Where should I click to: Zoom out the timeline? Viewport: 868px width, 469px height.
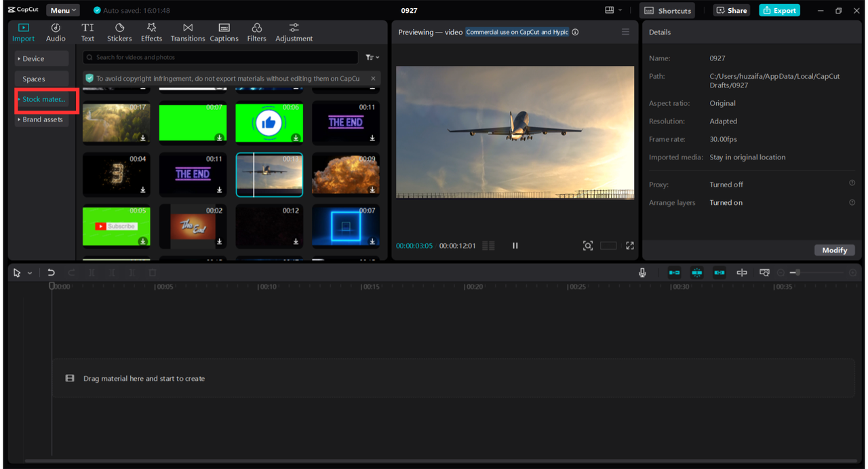[x=781, y=273]
